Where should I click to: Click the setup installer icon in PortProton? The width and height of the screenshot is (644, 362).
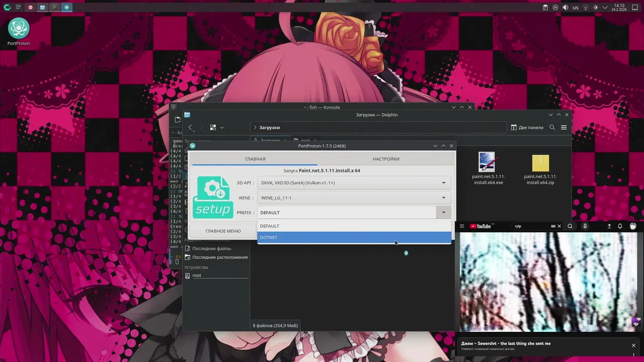213,197
